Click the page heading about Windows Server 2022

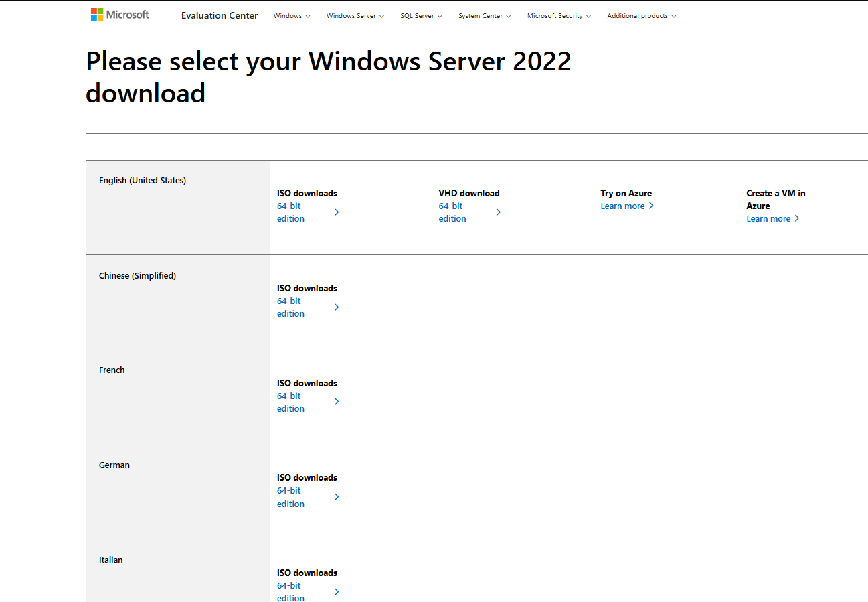[x=329, y=77]
